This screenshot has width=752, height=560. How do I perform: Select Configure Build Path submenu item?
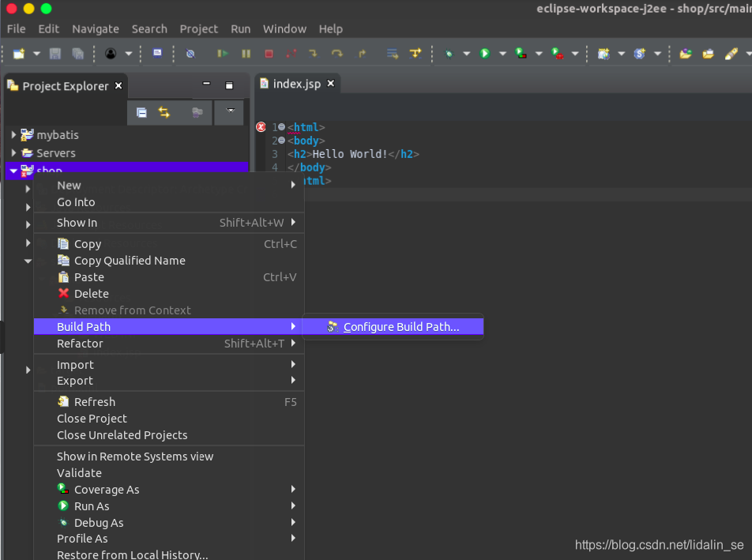click(x=393, y=326)
